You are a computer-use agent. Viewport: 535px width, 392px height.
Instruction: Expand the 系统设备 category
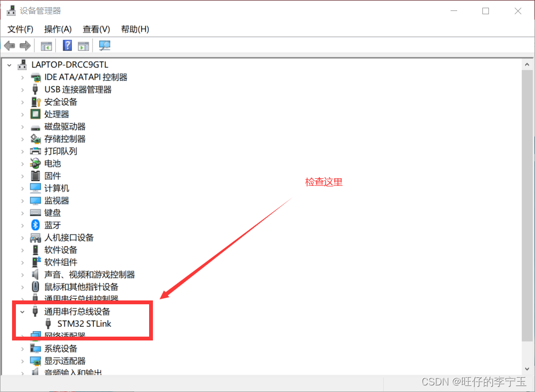point(22,349)
